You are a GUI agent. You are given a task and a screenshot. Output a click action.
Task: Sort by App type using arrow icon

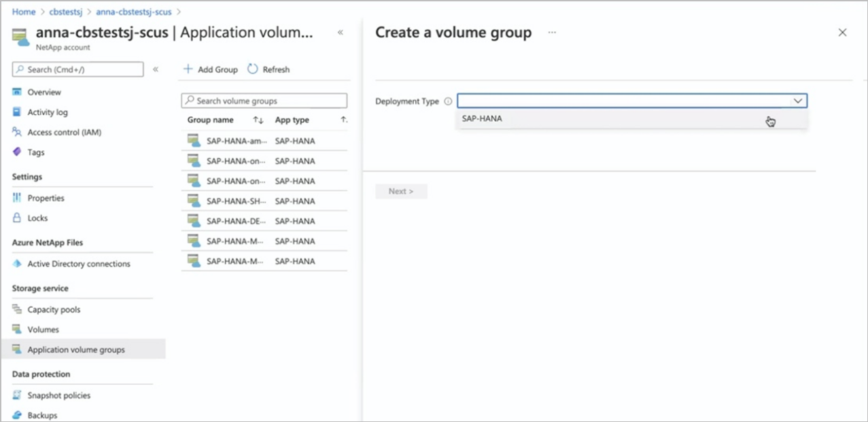pyautogui.click(x=344, y=120)
